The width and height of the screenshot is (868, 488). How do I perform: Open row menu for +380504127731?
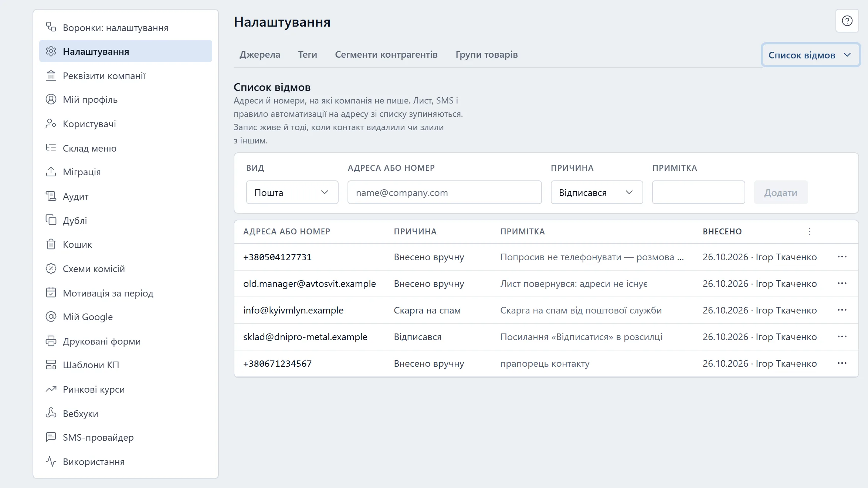pyautogui.click(x=842, y=257)
